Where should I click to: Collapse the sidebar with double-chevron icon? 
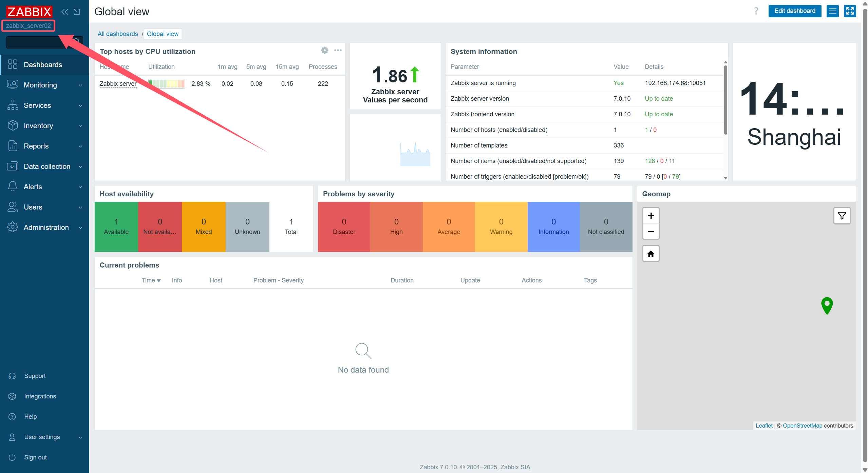click(64, 12)
